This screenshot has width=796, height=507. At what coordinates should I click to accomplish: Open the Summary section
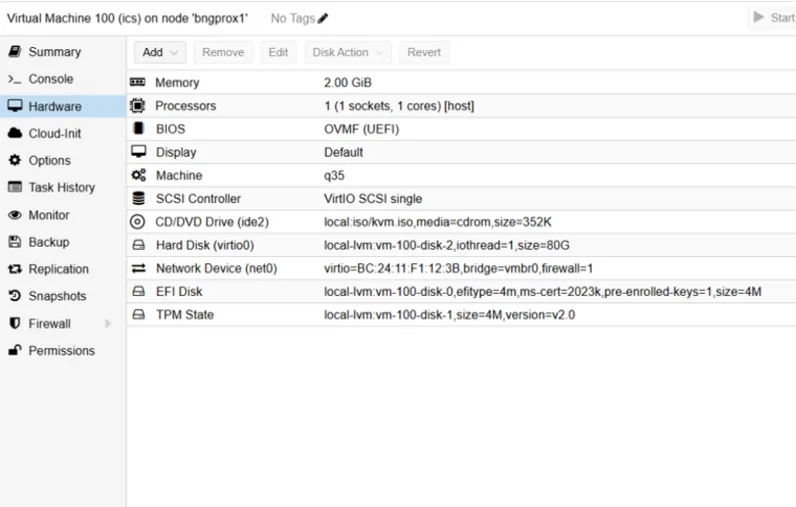[x=55, y=52]
